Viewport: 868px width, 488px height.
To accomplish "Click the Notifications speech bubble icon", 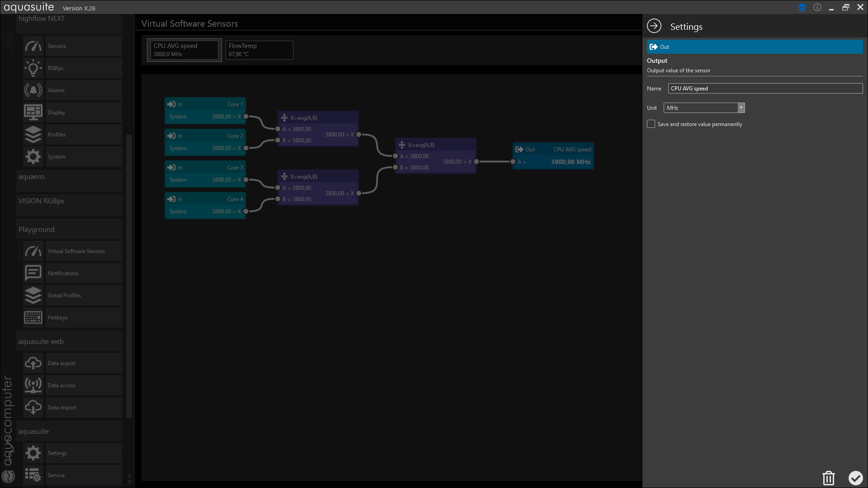I will point(33,273).
